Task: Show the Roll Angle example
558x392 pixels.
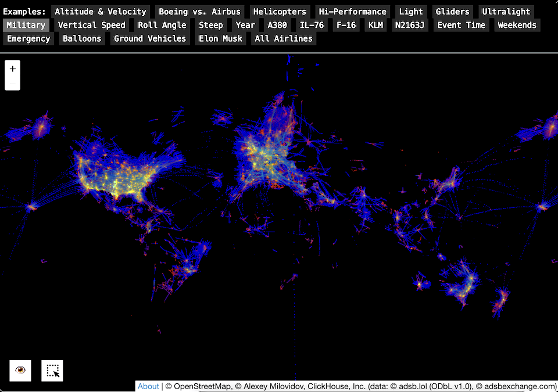Action: (162, 25)
